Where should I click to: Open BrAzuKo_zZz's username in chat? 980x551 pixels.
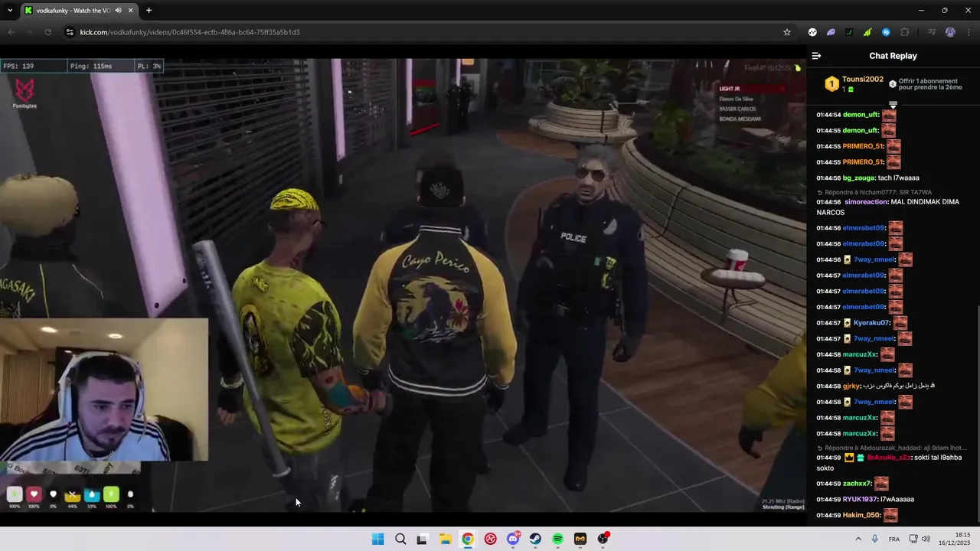tap(889, 458)
